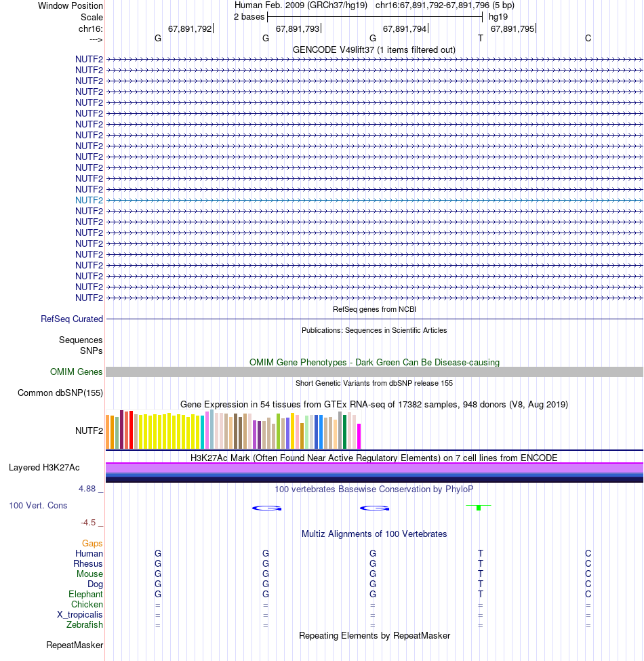The image size is (644, 661).
Task: Select the Scale track label
Action: [x=92, y=17]
